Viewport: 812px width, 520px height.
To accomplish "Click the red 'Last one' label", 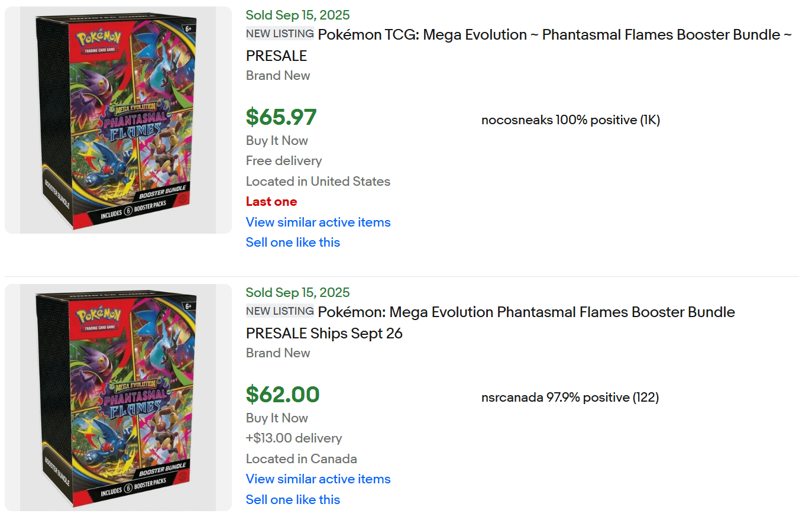I will pos(271,202).
